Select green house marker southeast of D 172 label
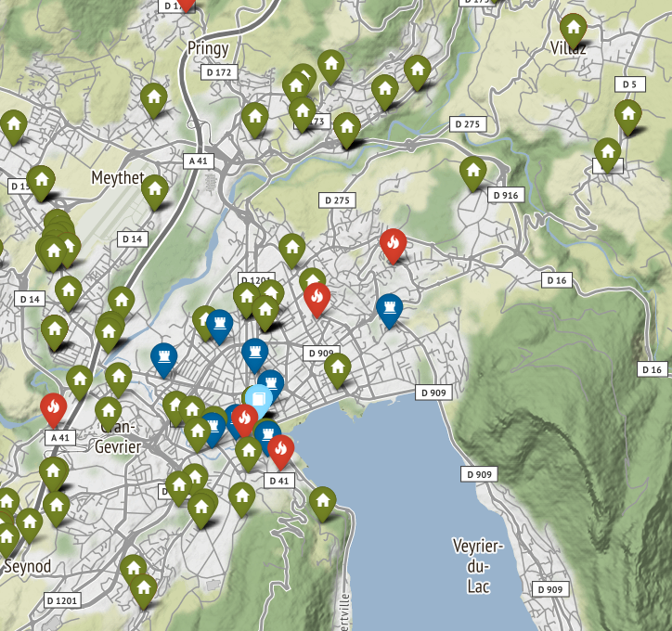672x631 pixels. point(254,120)
